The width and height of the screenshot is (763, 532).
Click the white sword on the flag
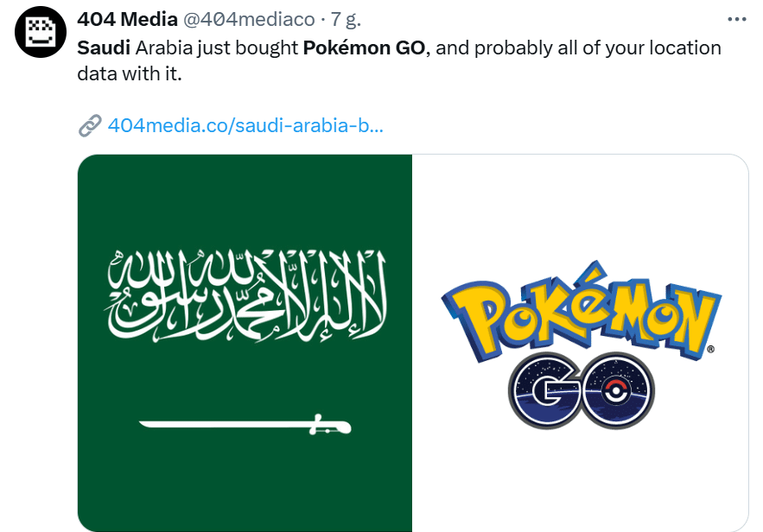point(245,424)
